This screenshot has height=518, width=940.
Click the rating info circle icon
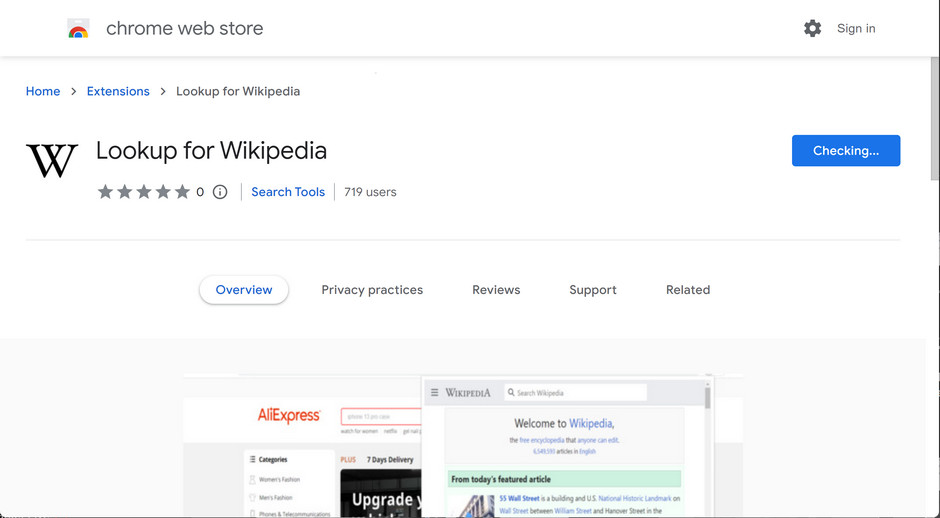(220, 192)
